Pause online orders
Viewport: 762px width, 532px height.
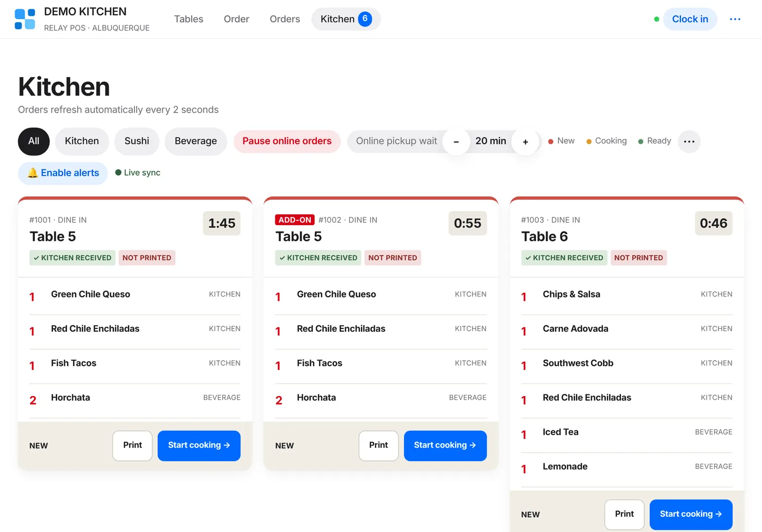pyautogui.click(x=287, y=141)
